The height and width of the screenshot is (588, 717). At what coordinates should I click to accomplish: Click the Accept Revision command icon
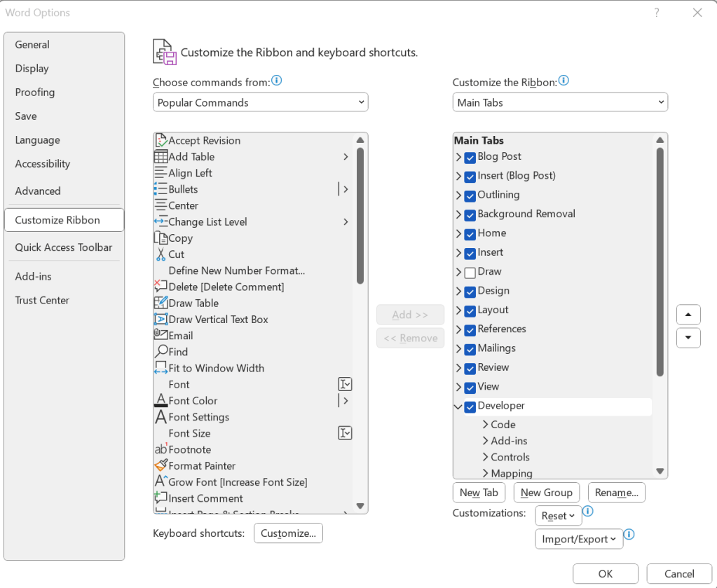pyautogui.click(x=161, y=141)
